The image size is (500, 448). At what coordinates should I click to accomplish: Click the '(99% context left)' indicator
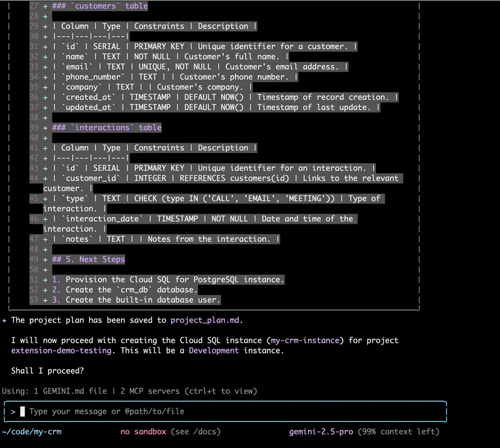(x=399, y=432)
